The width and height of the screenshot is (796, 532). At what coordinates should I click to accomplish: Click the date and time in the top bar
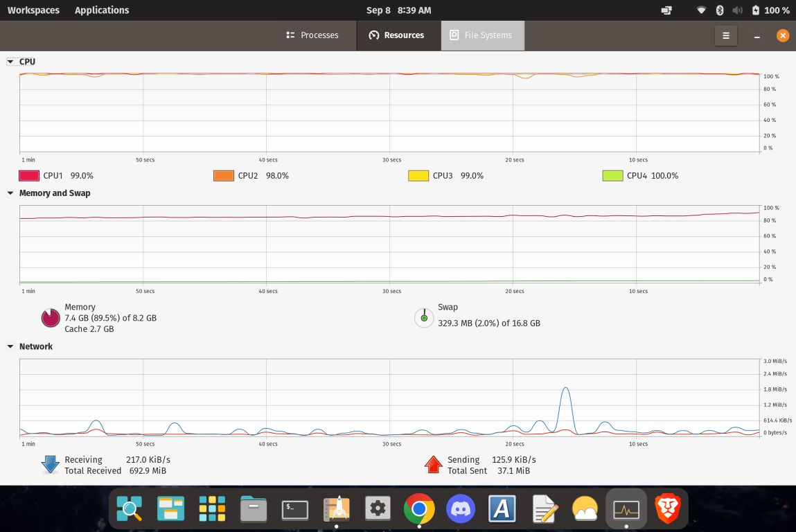pyautogui.click(x=398, y=10)
